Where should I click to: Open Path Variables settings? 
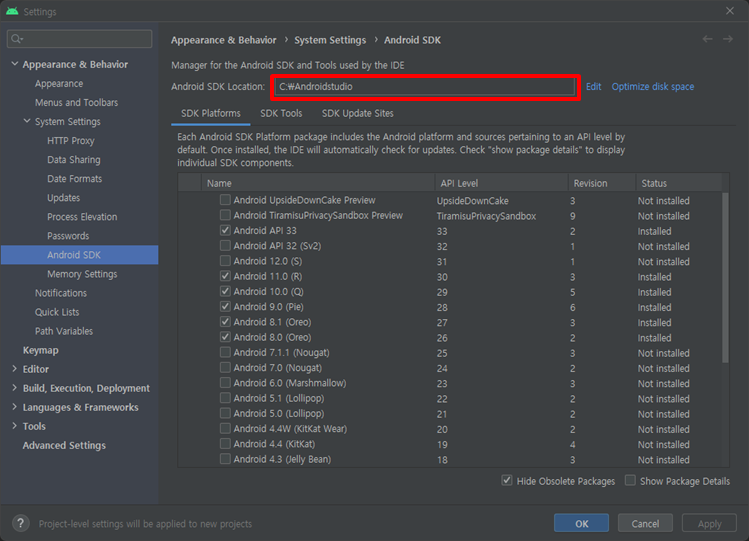pyautogui.click(x=64, y=331)
